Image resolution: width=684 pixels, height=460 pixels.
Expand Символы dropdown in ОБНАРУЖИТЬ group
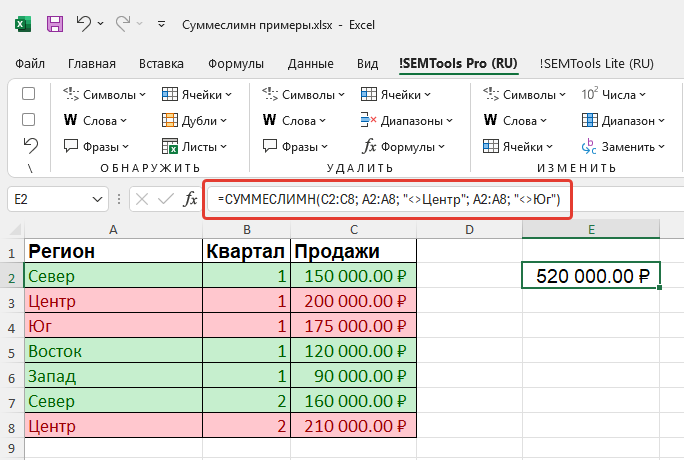104,95
